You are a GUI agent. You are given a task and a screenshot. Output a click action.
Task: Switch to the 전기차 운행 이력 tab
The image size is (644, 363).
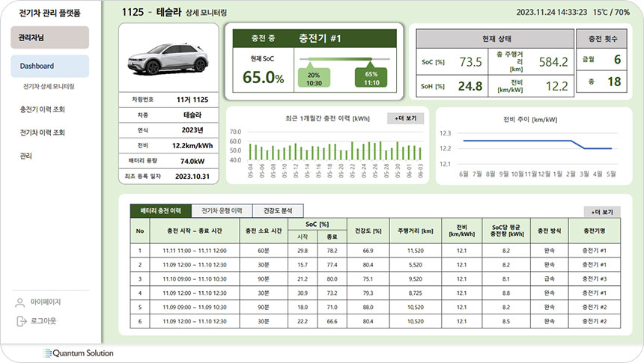pos(222,211)
